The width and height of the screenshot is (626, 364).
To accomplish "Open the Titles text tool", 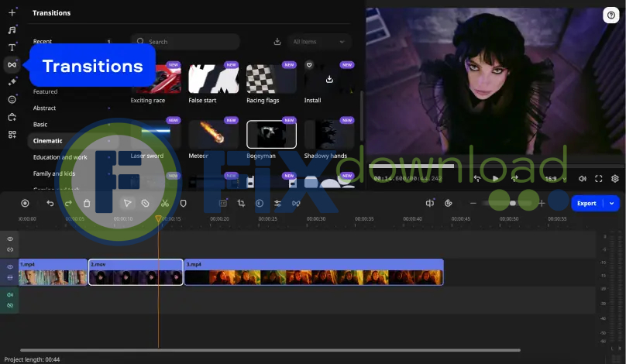I will (12, 47).
